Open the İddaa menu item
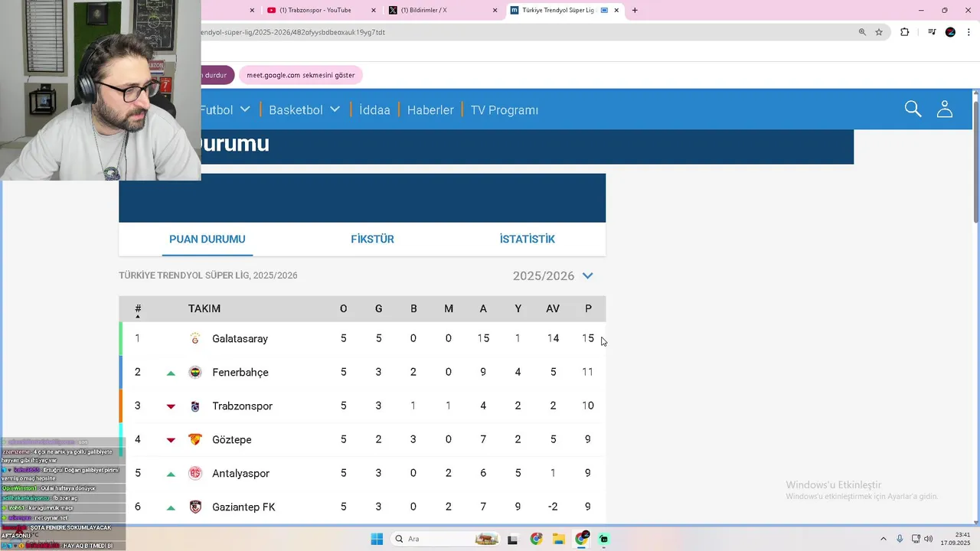 coord(374,109)
